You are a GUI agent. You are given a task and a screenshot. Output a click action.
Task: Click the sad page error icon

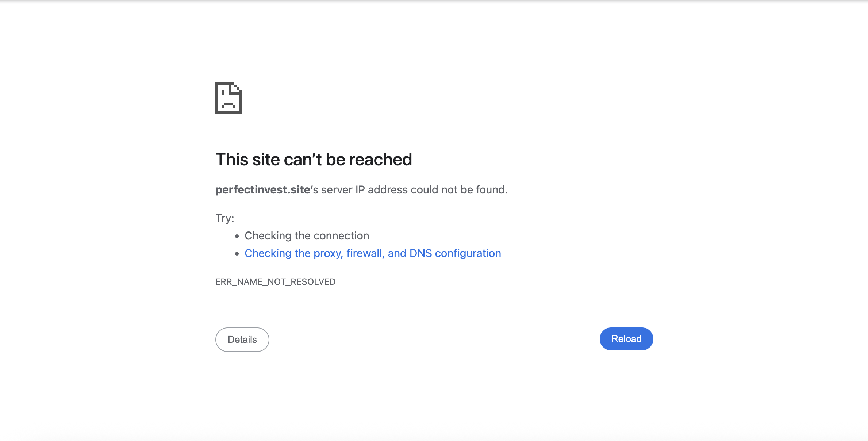click(228, 98)
